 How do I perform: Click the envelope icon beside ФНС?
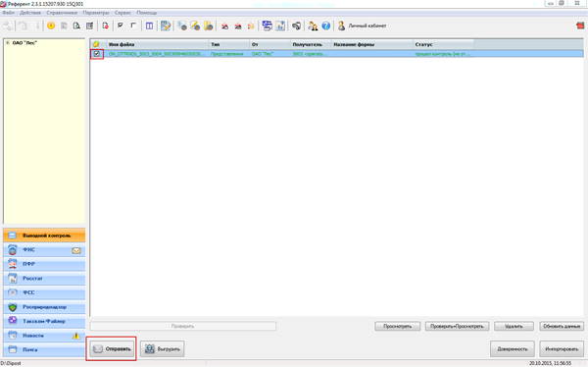coord(76,250)
